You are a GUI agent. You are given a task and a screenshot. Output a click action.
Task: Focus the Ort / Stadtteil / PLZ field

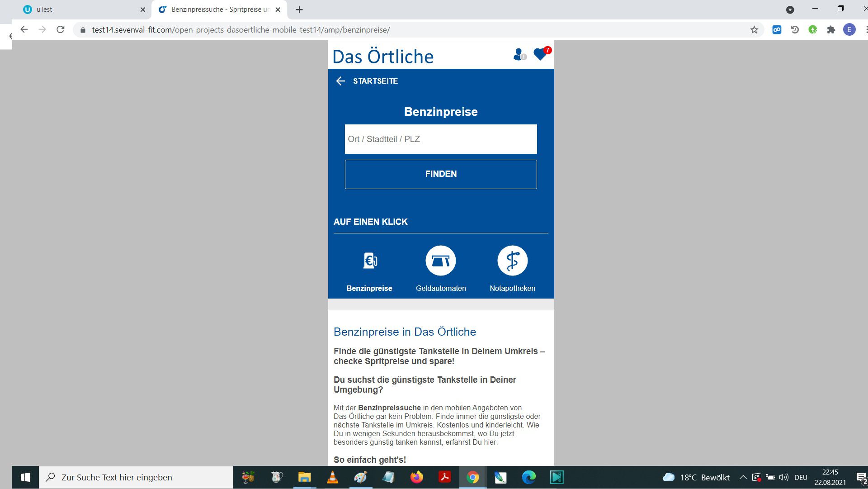(441, 139)
